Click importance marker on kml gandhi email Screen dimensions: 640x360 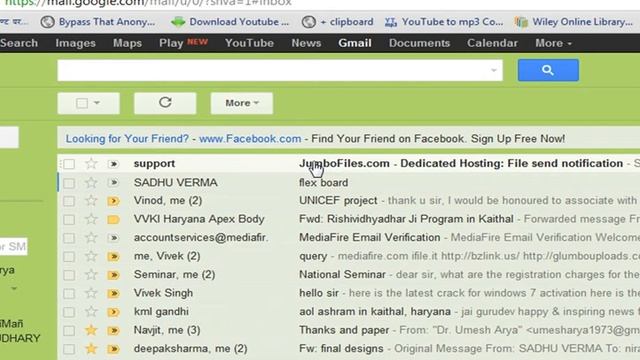point(113,312)
